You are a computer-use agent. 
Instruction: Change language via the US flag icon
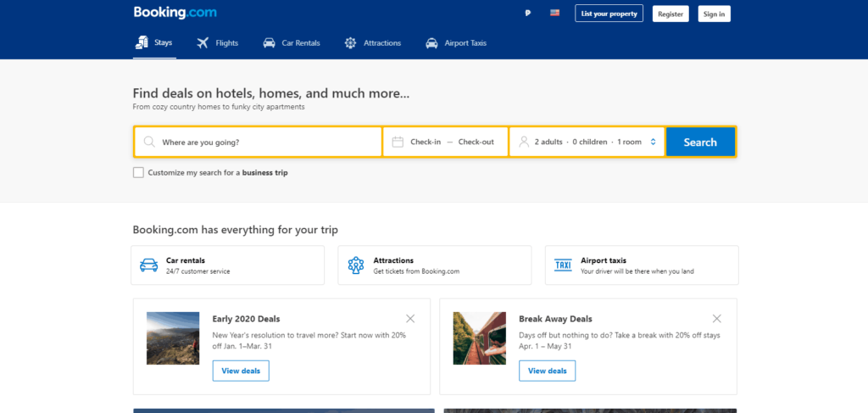coord(554,13)
